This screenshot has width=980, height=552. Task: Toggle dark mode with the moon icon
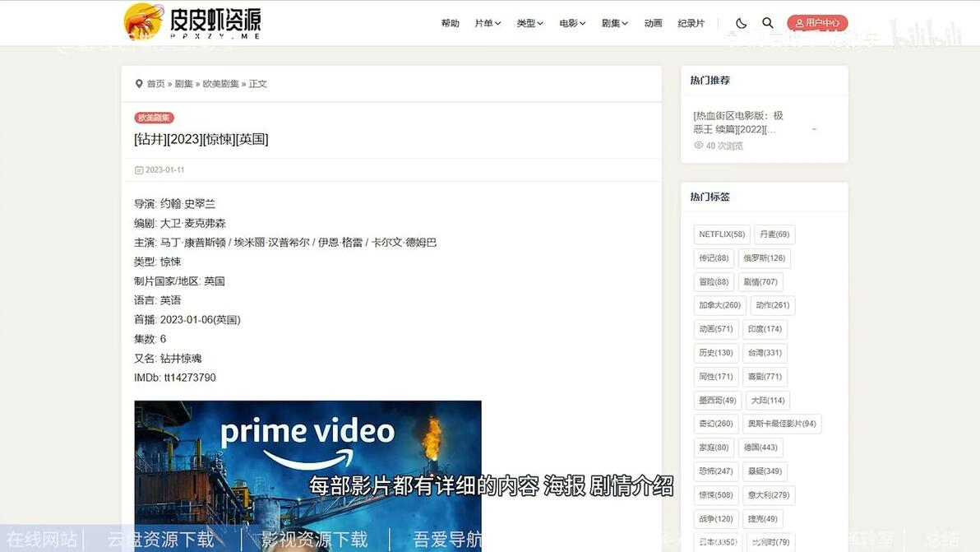click(x=739, y=23)
